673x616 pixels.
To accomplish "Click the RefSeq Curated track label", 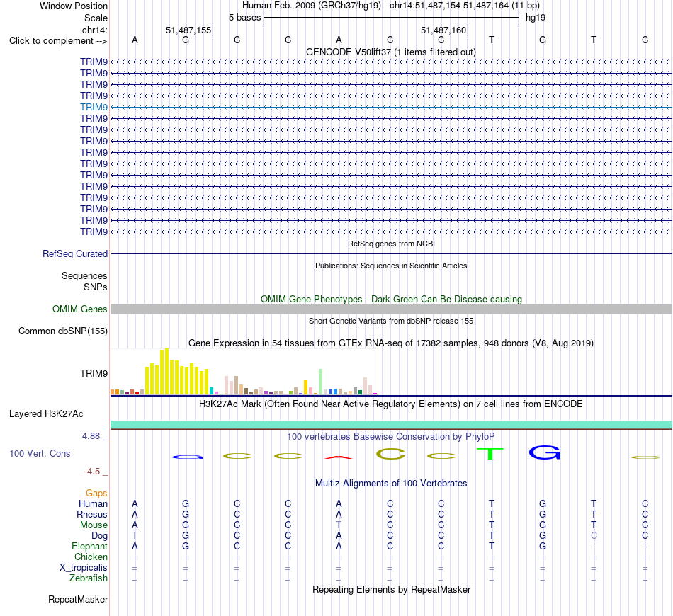I will point(75,254).
